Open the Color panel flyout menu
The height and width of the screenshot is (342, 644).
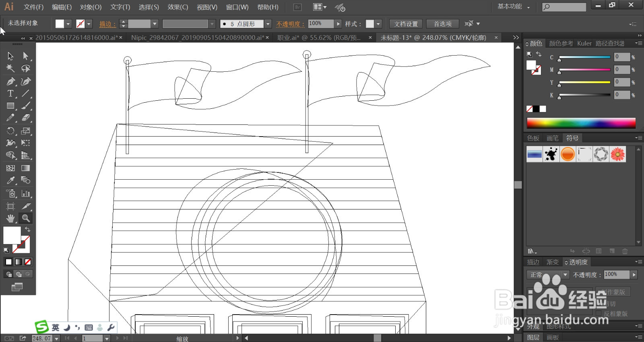coord(638,43)
